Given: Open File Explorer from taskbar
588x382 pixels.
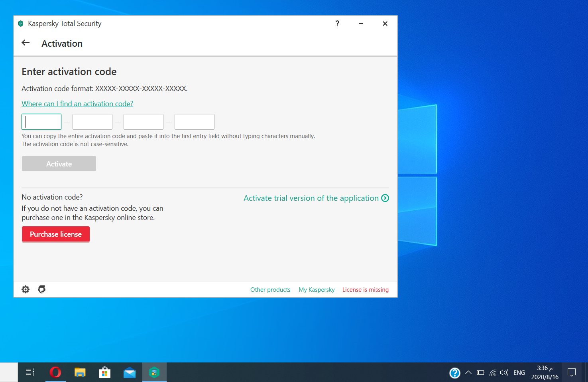Looking at the screenshot, I should tap(80, 372).
